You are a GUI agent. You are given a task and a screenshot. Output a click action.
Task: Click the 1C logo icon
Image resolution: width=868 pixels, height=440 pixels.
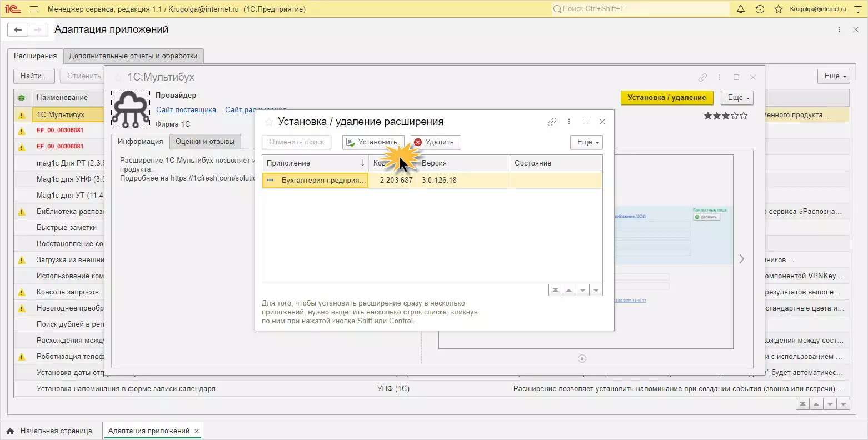[x=13, y=9]
